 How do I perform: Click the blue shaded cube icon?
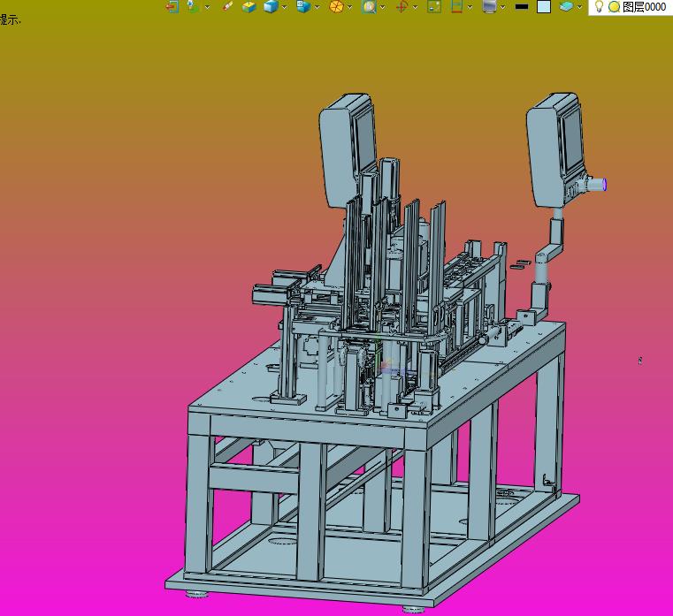[271, 6]
